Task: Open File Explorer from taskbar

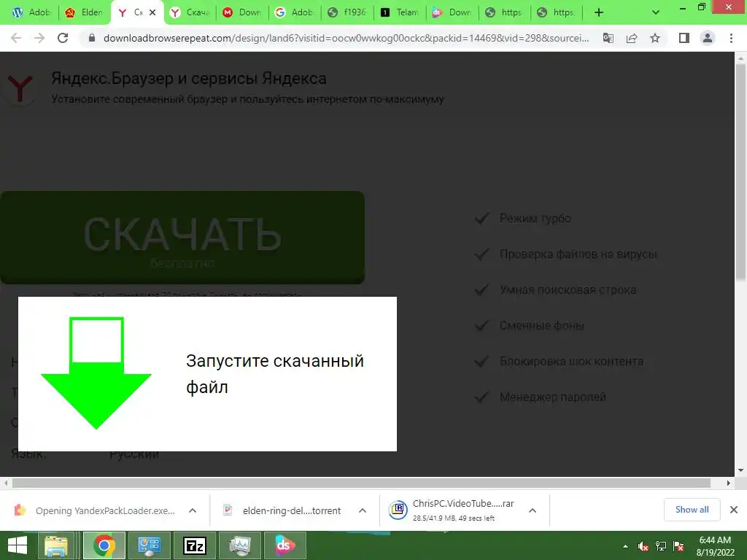Action: click(x=55, y=545)
